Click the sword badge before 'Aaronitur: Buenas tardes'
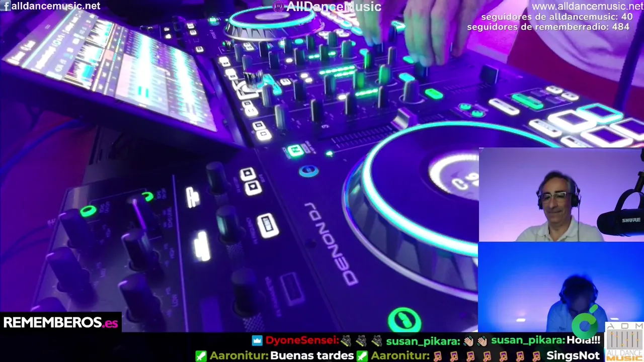The image size is (644, 362). point(201,356)
